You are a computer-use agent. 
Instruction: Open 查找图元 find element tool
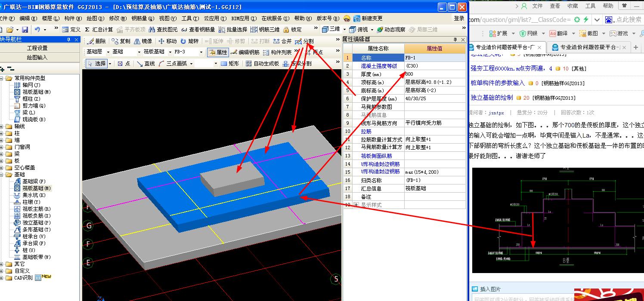163,30
